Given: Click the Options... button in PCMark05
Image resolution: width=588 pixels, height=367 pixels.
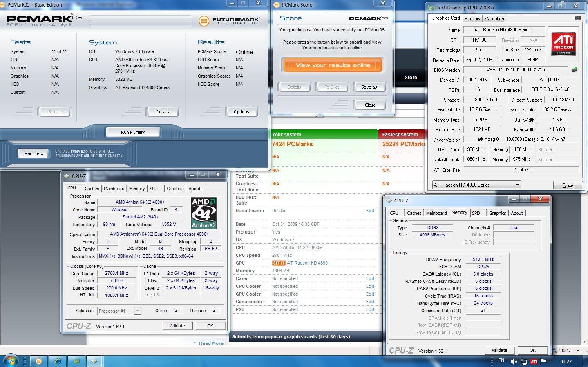Looking at the screenshot, I should [243, 112].
